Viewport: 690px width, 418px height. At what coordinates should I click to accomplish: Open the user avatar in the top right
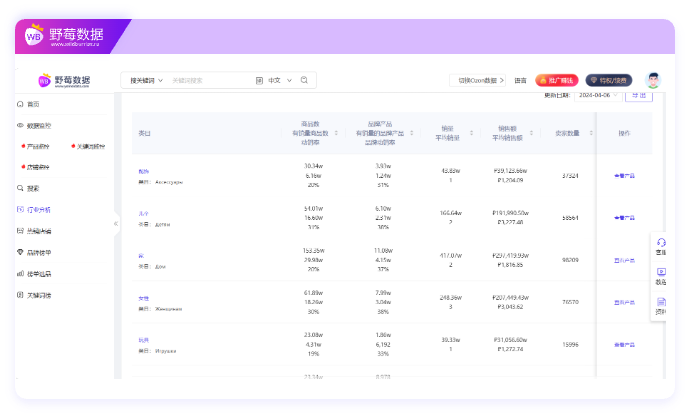tap(653, 80)
